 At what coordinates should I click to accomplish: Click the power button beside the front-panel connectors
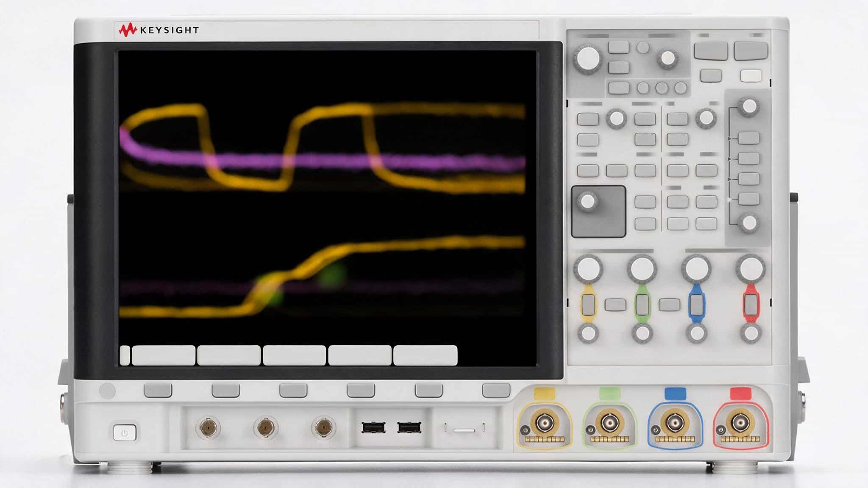124,433
